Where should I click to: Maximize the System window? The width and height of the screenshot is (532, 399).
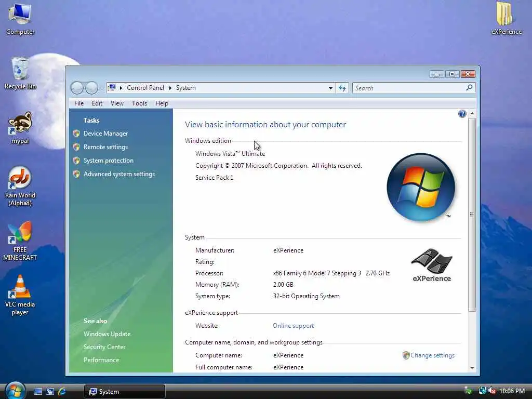click(x=452, y=74)
